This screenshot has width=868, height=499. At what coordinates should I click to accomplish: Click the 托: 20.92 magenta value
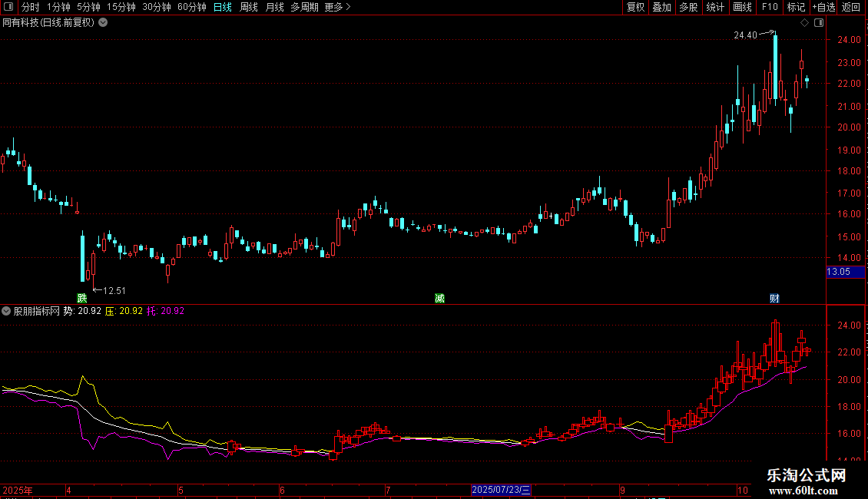pyautogui.click(x=165, y=311)
